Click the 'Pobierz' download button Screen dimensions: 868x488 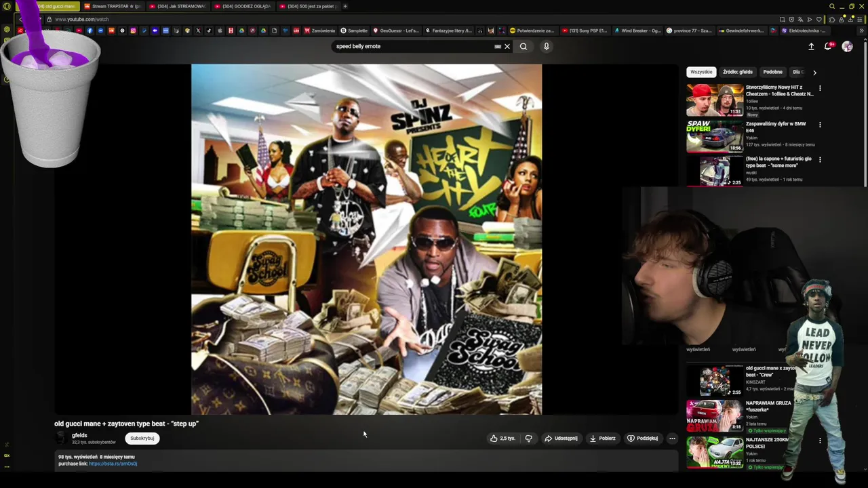pyautogui.click(x=603, y=438)
